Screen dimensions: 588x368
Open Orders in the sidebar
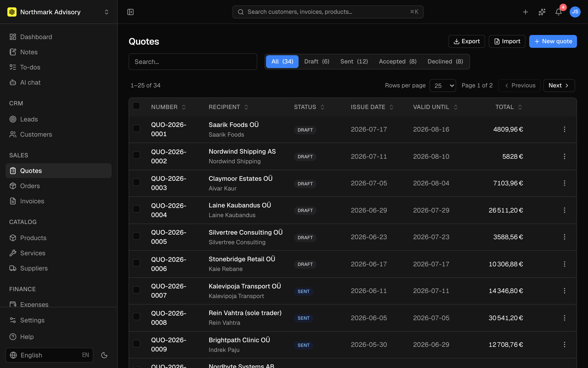(x=59, y=186)
